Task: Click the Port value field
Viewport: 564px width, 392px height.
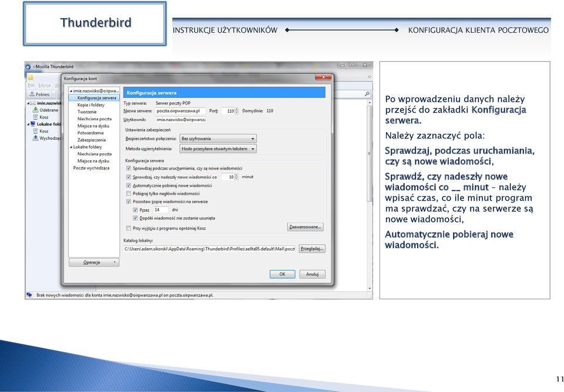Action: (228, 111)
